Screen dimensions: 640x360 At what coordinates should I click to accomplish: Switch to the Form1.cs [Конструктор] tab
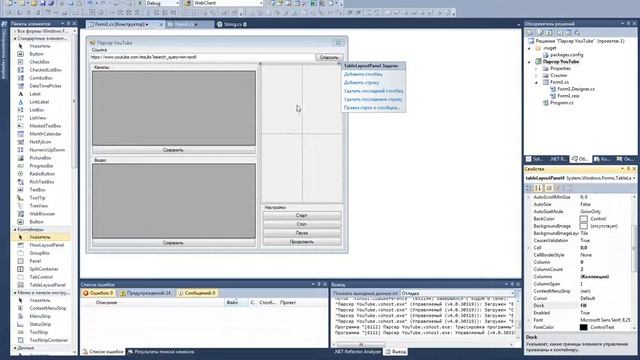(125, 24)
